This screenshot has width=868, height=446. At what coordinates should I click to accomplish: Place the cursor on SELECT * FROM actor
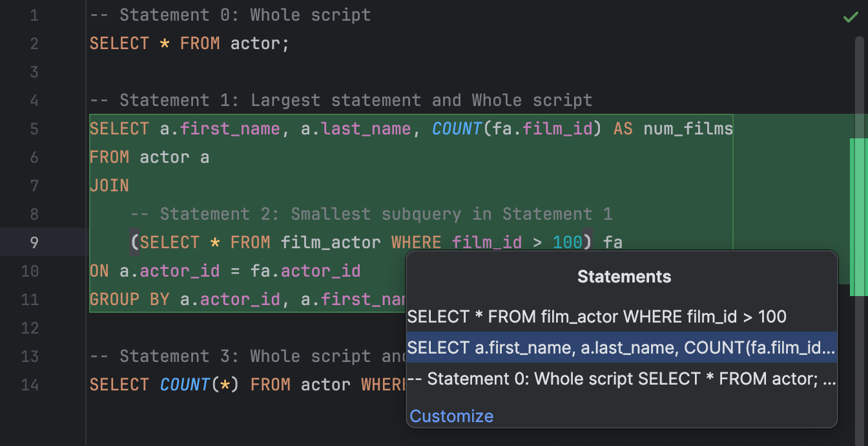(187, 43)
